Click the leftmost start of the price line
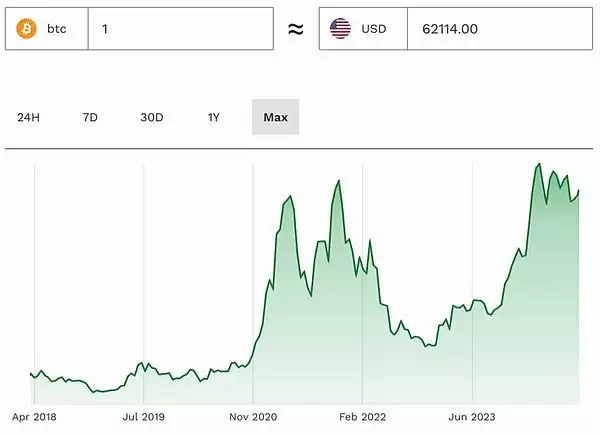 [x=31, y=374]
